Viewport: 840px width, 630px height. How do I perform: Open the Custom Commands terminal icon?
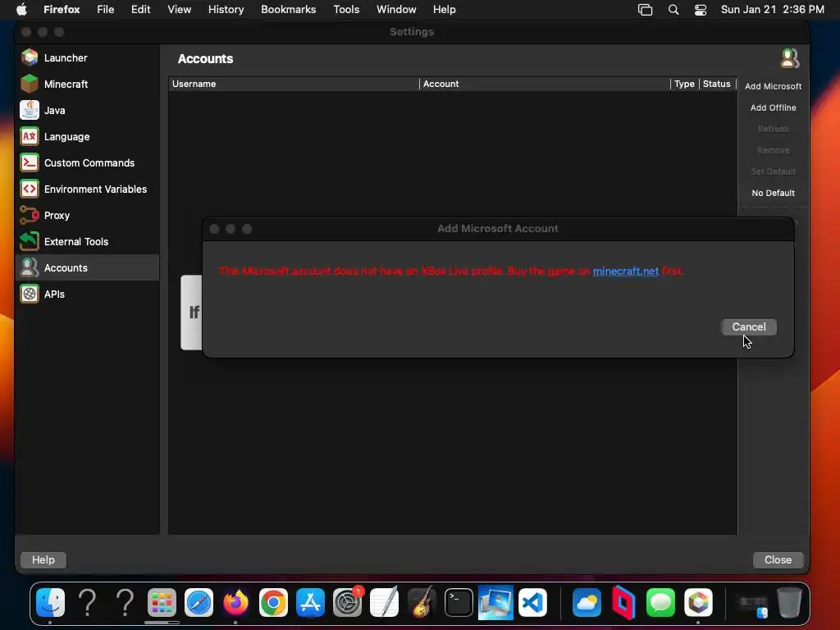tap(30, 162)
